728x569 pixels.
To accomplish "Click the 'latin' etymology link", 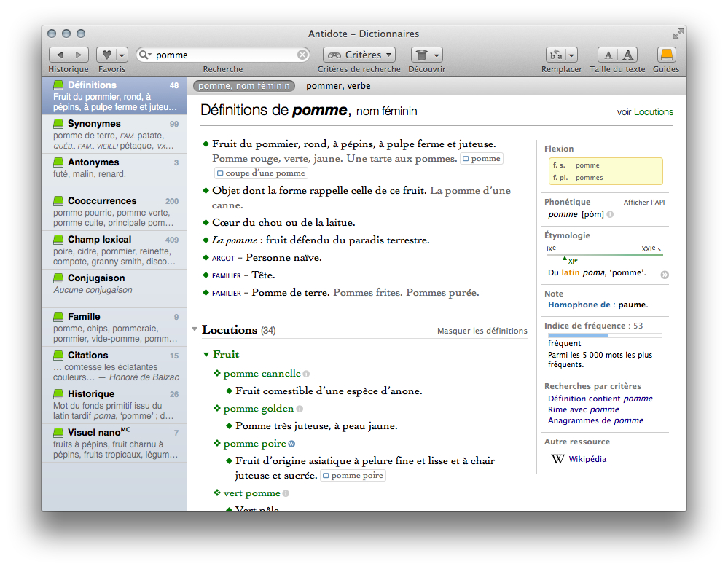I will tap(570, 273).
